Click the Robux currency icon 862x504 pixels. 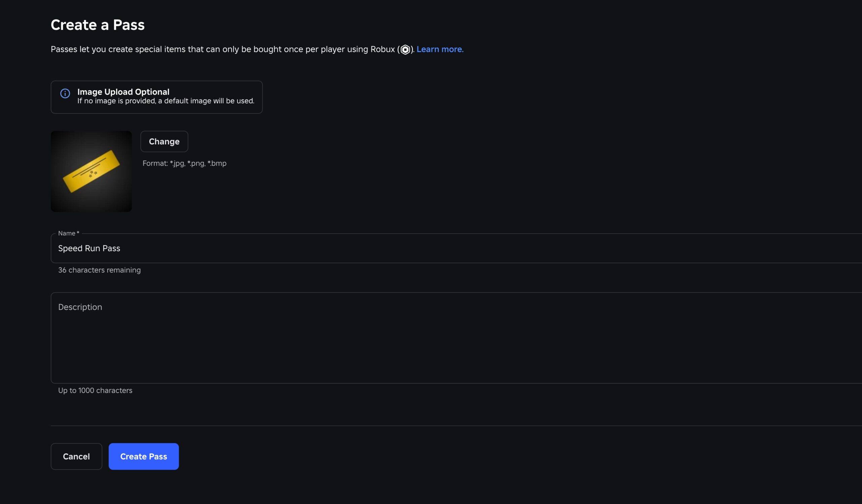pos(405,50)
